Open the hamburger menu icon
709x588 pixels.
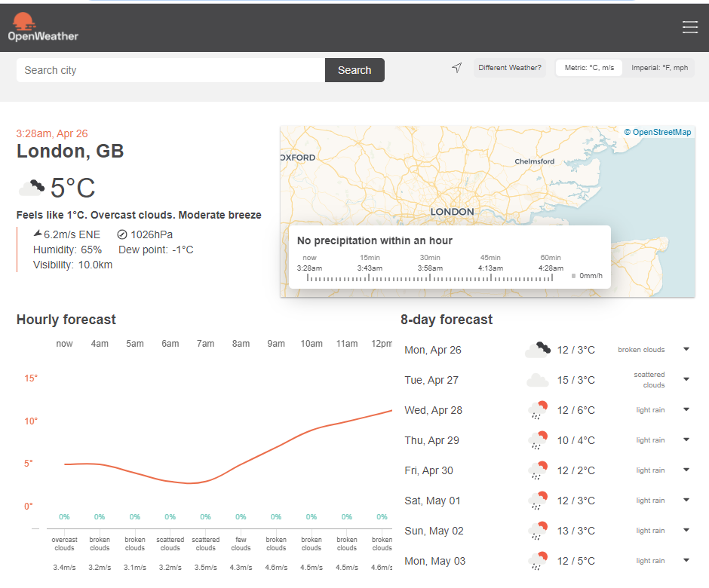[x=689, y=27]
